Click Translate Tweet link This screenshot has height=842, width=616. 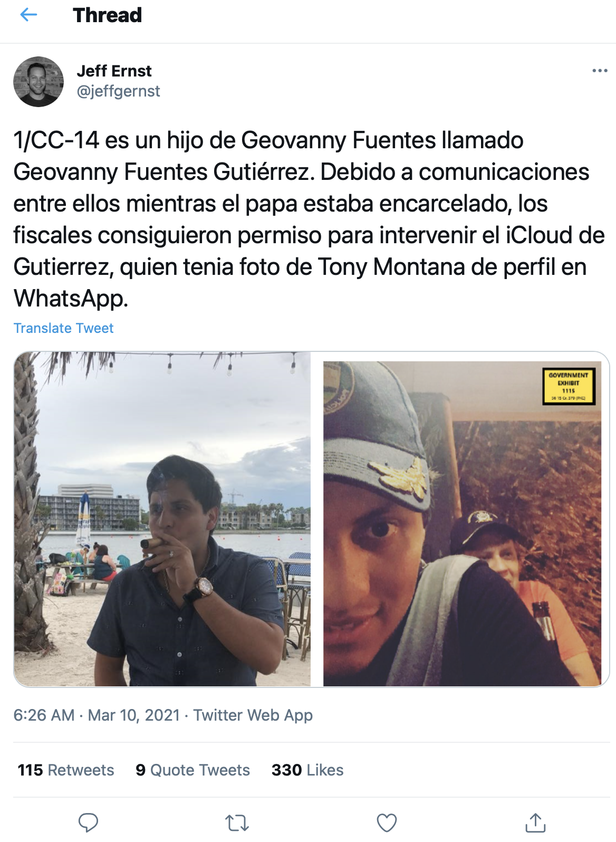[x=63, y=328]
